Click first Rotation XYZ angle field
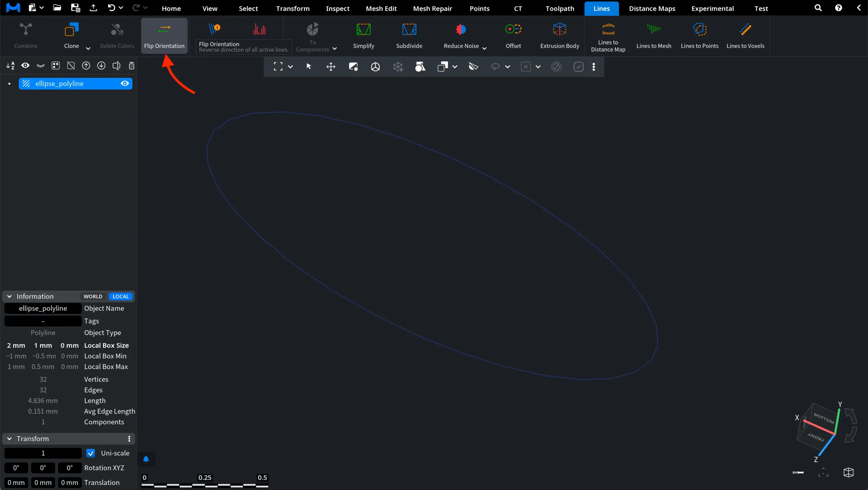This screenshot has width=868, height=490. click(x=16, y=468)
